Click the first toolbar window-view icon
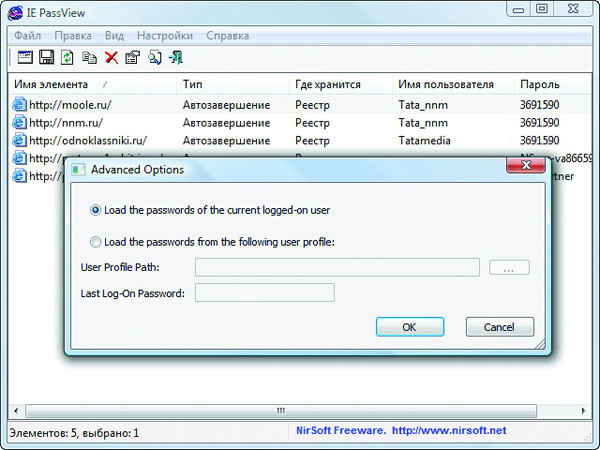 [25, 57]
